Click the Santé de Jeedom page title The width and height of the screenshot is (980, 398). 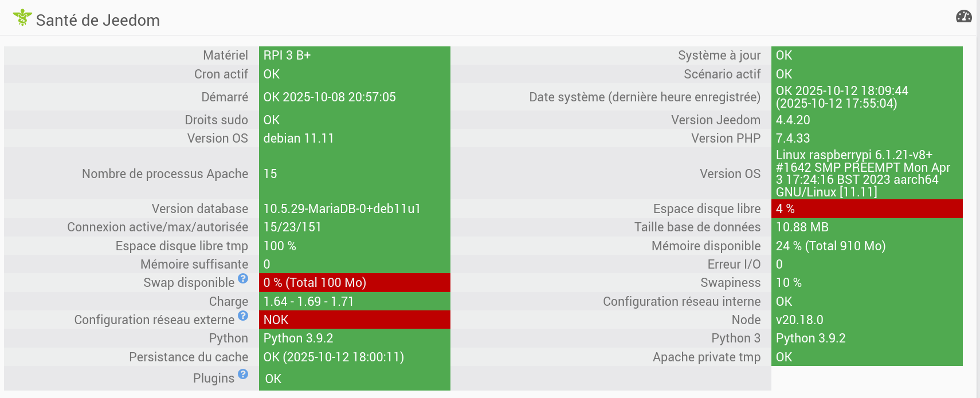coord(98,20)
